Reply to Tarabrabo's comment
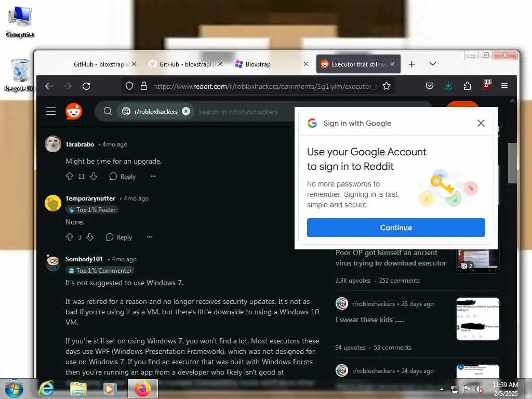The image size is (532, 399). pos(123,177)
